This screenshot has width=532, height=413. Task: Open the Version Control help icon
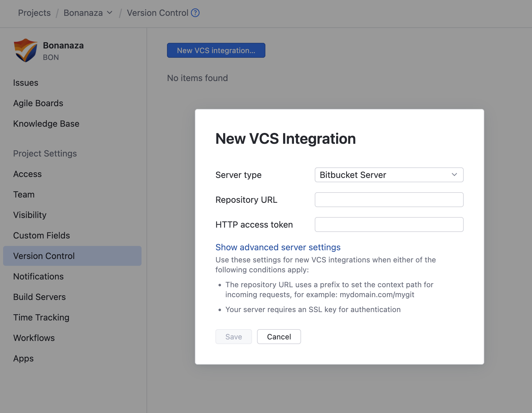click(195, 13)
